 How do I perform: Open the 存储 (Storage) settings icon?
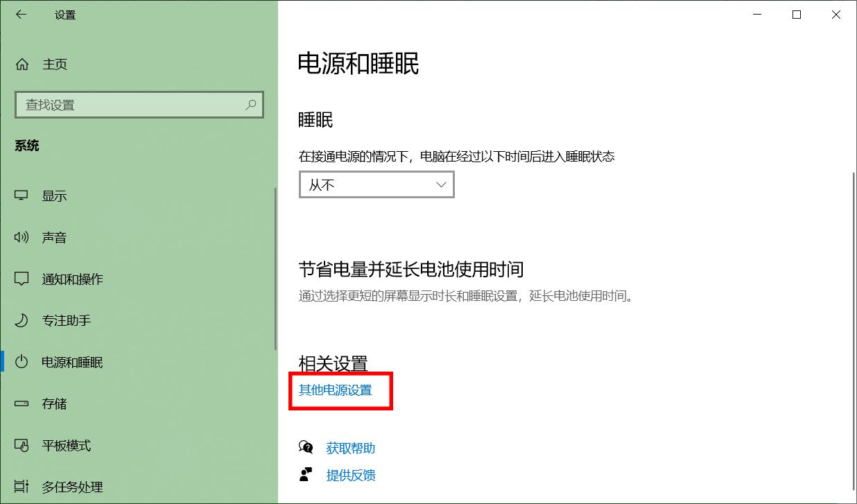pyautogui.click(x=22, y=403)
